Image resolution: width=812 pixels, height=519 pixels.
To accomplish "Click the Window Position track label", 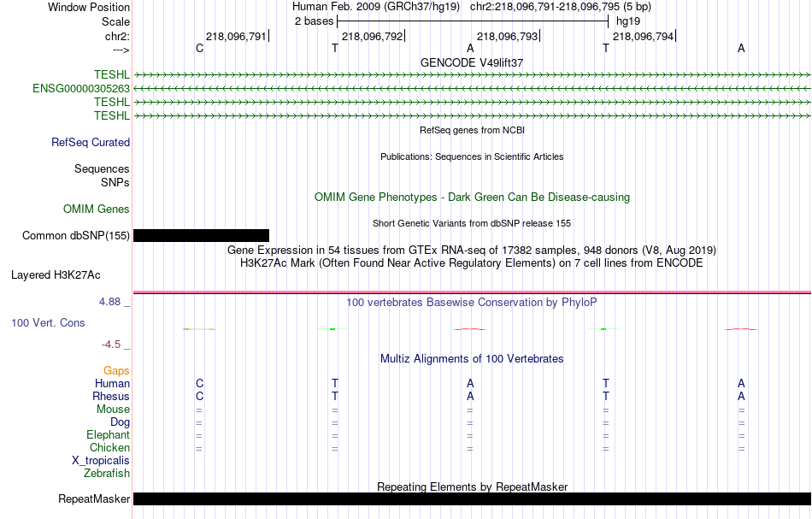I will (x=89, y=7).
